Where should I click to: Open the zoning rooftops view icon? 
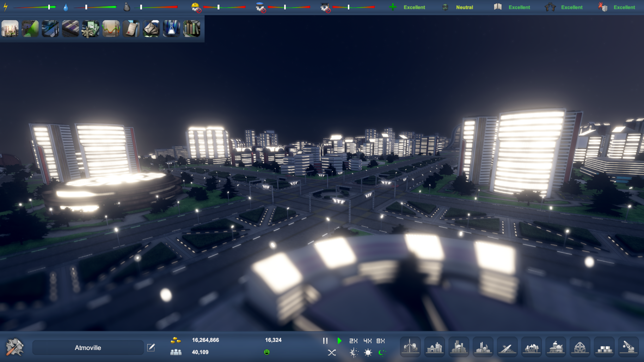(x=70, y=29)
